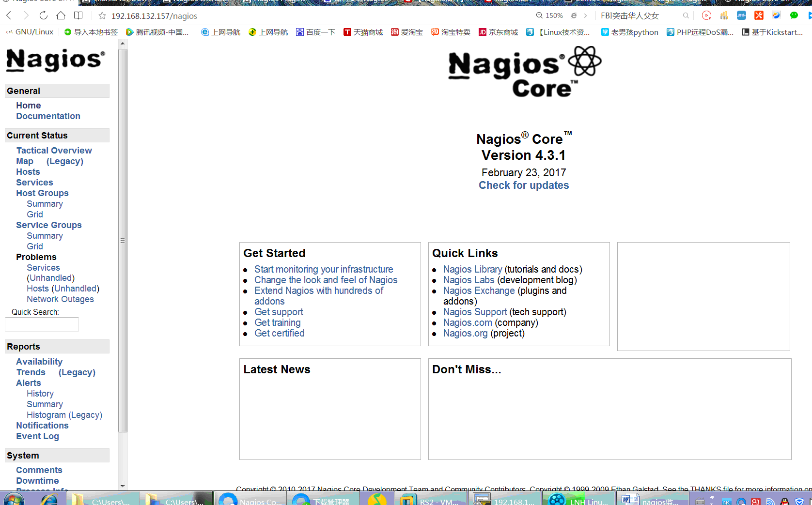Open the 150% zoom indicator
The width and height of the screenshot is (812, 505).
549,15
